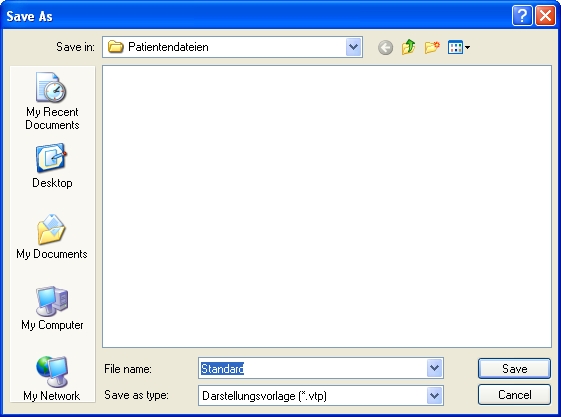Click the File name text field
Viewport: 561px width, 417px height.
pyautogui.click(x=312, y=368)
